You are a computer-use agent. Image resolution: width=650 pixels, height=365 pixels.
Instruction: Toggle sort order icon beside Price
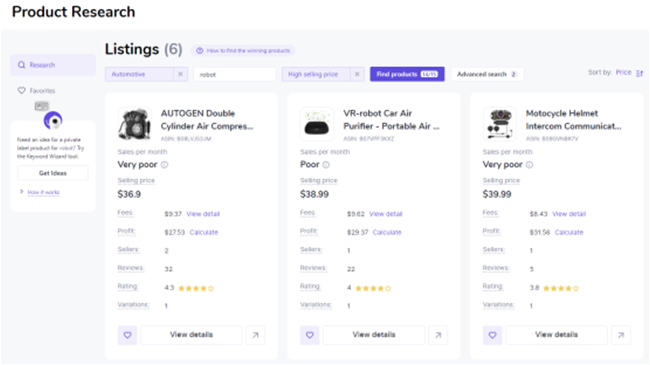tap(640, 73)
